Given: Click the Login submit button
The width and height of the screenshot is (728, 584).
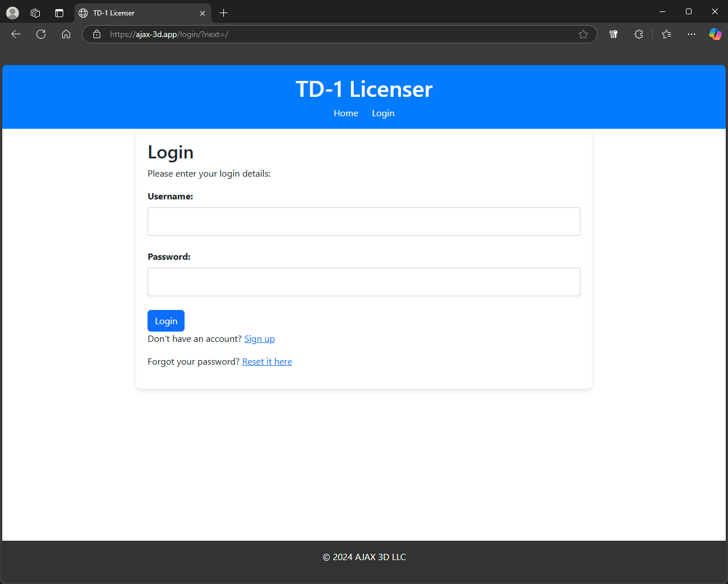Looking at the screenshot, I should click(166, 320).
